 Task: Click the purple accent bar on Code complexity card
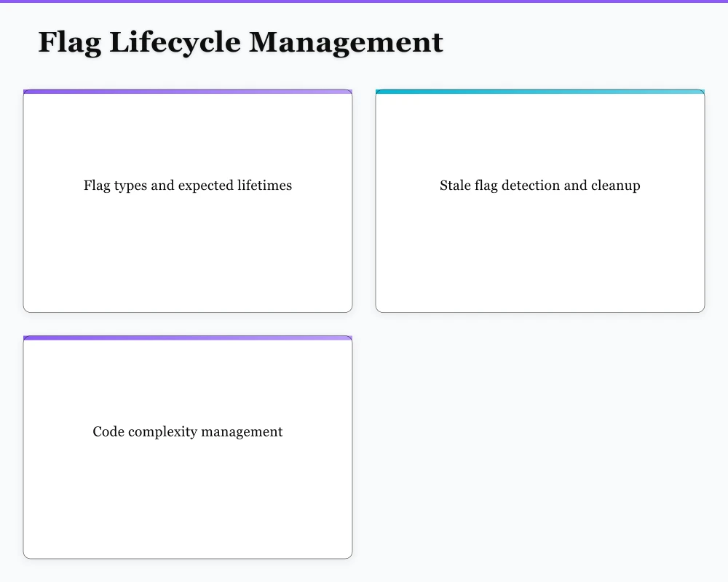pyautogui.click(x=188, y=338)
